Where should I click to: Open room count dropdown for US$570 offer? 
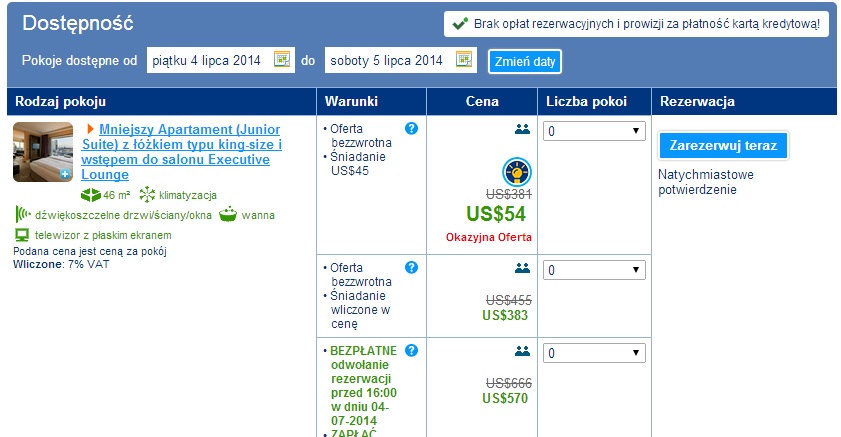pos(594,353)
